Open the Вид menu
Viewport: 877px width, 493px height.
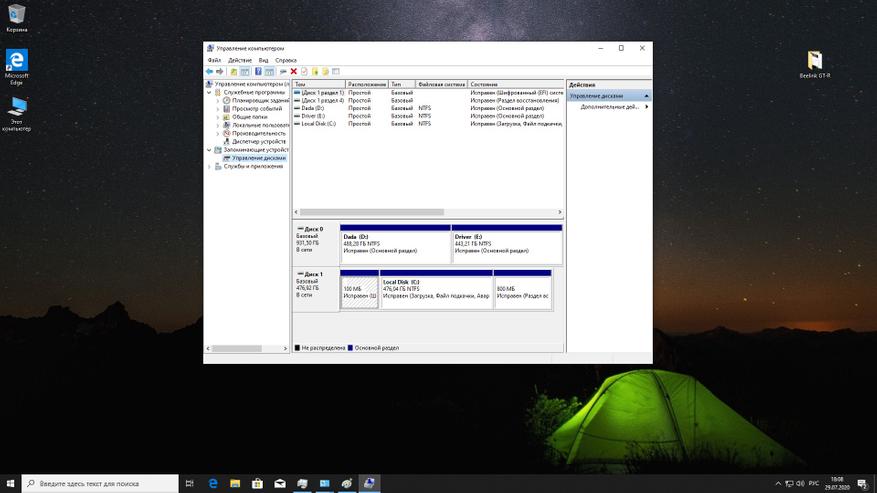click(263, 60)
